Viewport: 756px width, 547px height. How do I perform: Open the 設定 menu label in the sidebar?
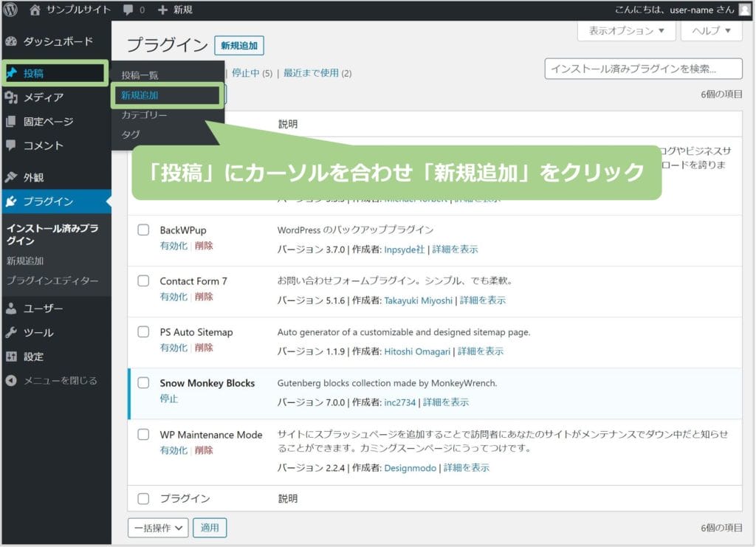(33, 357)
